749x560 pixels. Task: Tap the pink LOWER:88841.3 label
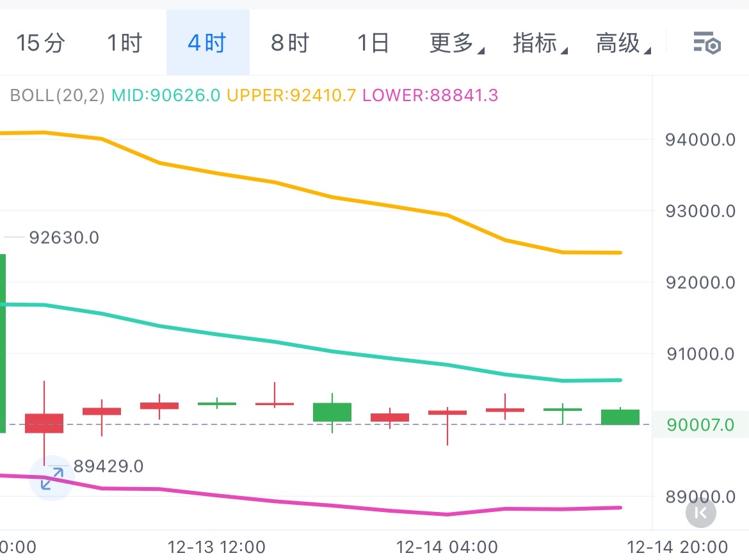pos(430,96)
